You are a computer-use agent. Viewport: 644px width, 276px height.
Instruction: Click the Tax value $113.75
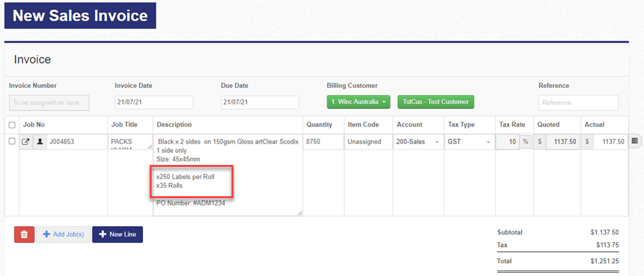click(x=607, y=245)
